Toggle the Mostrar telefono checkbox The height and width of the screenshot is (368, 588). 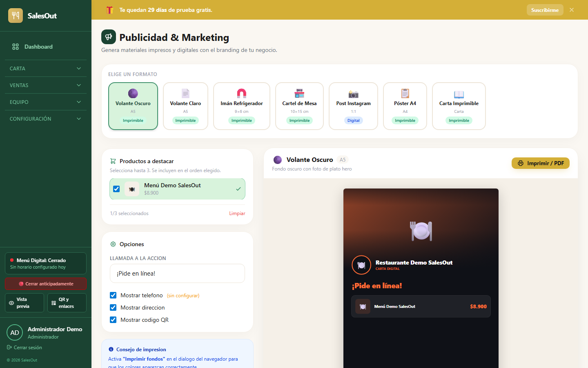[113, 295]
